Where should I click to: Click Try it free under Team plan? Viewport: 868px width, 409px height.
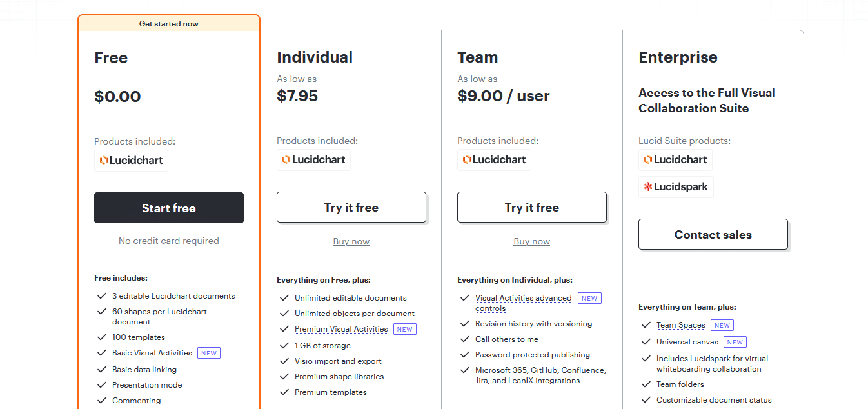click(532, 207)
